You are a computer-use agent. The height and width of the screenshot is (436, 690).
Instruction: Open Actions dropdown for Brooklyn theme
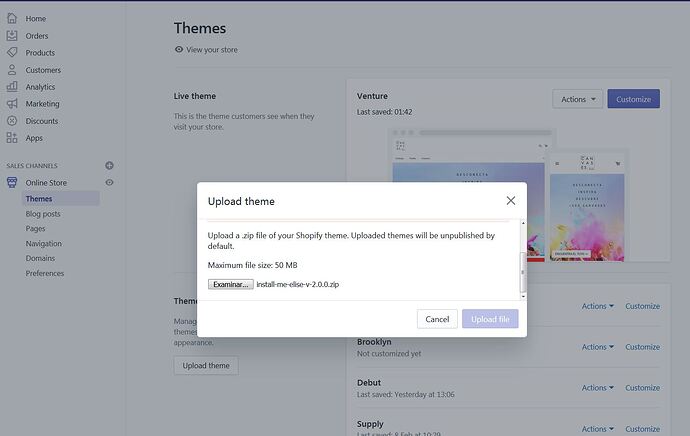pyautogui.click(x=598, y=347)
